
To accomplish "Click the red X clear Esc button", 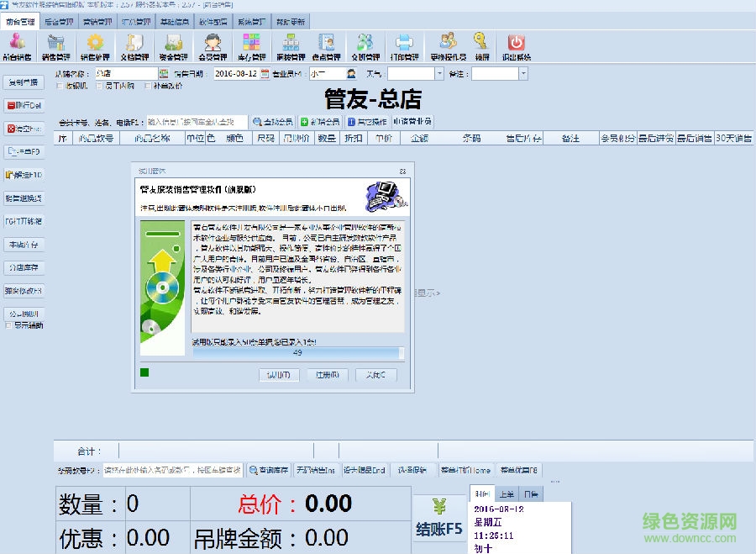I will [24, 129].
